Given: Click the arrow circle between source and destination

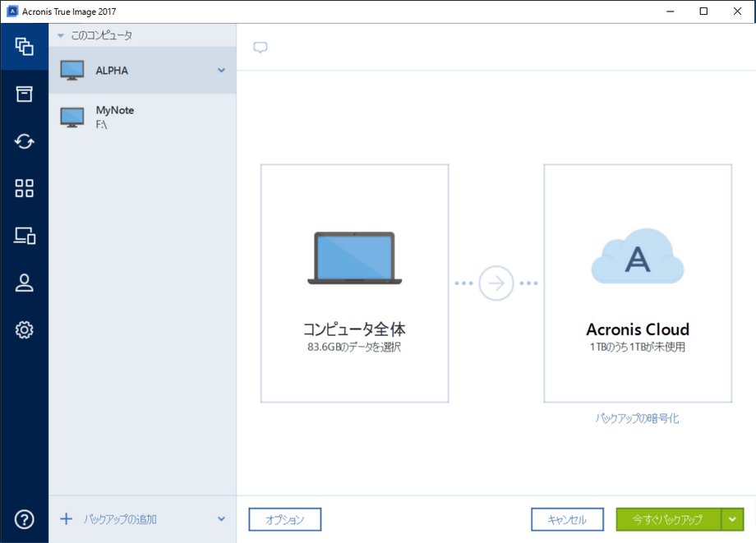Looking at the screenshot, I should click(496, 283).
